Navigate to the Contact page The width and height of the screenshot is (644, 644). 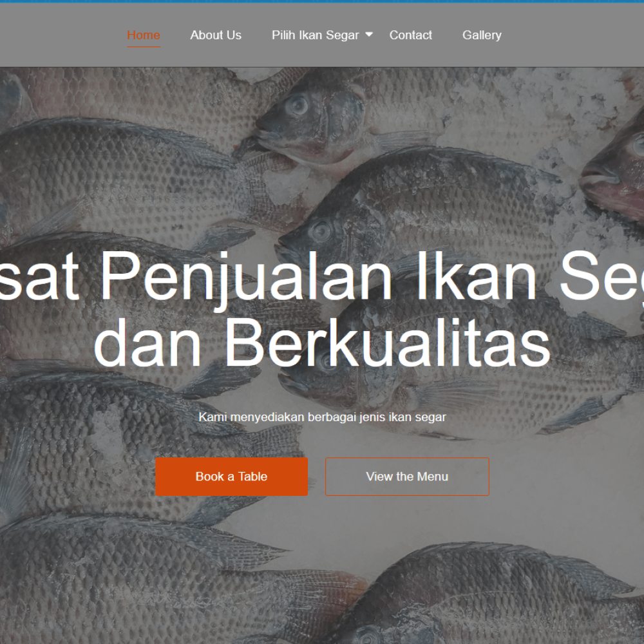tap(410, 35)
